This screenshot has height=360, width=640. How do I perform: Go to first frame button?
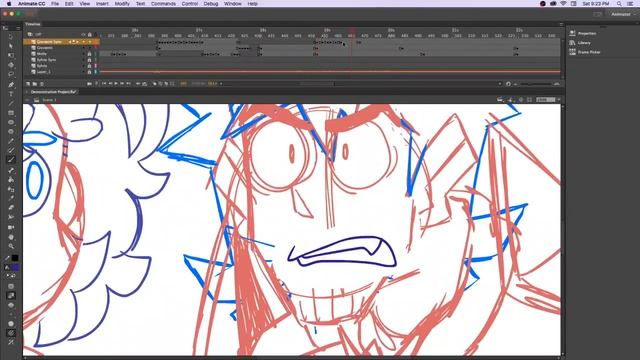coord(104,84)
